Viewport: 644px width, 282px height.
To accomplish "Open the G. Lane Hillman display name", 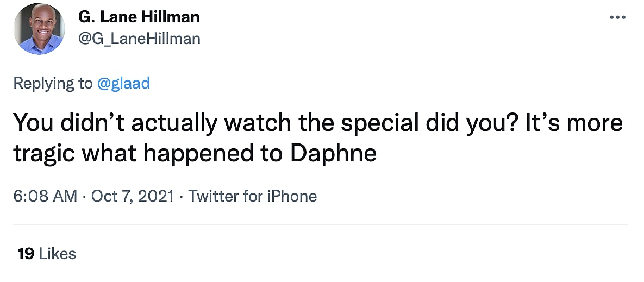I will coord(139,17).
